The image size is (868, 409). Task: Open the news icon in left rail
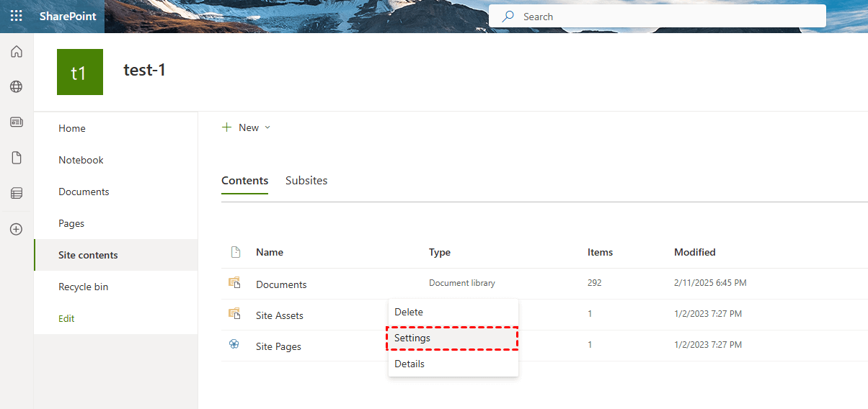click(16, 122)
